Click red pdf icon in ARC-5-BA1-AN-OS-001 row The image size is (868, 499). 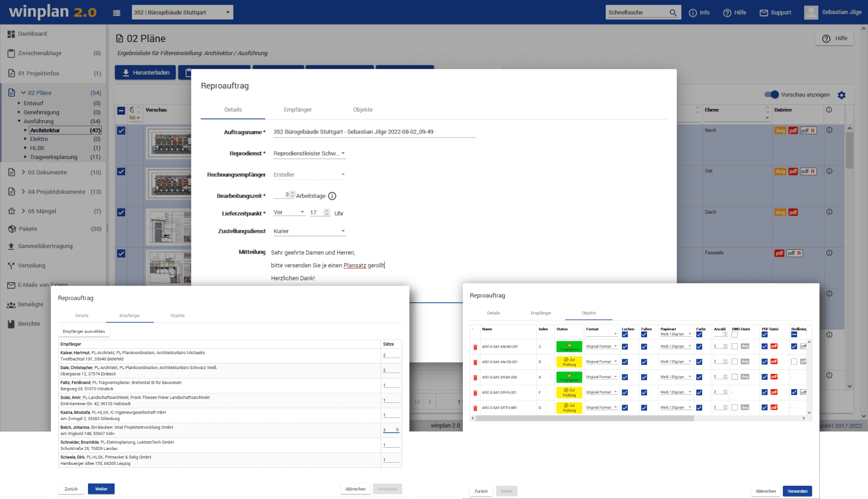pyautogui.click(x=774, y=361)
